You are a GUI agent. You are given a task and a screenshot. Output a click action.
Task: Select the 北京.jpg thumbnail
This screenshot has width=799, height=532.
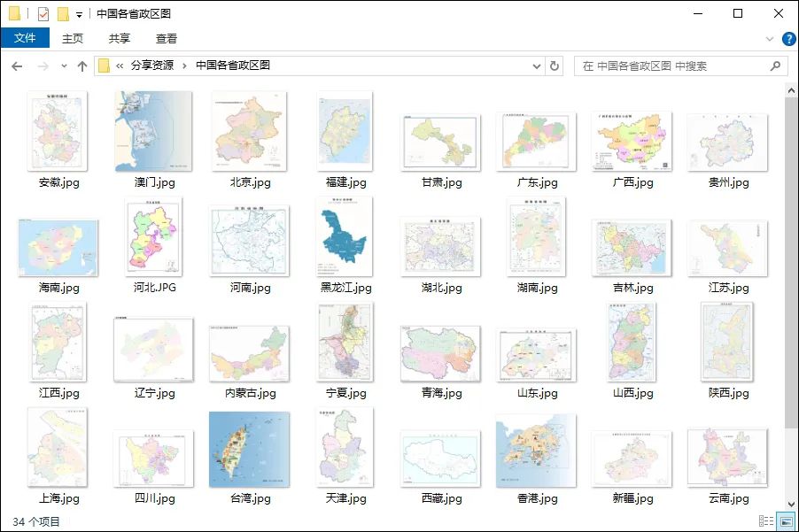[x=249, y=131]
